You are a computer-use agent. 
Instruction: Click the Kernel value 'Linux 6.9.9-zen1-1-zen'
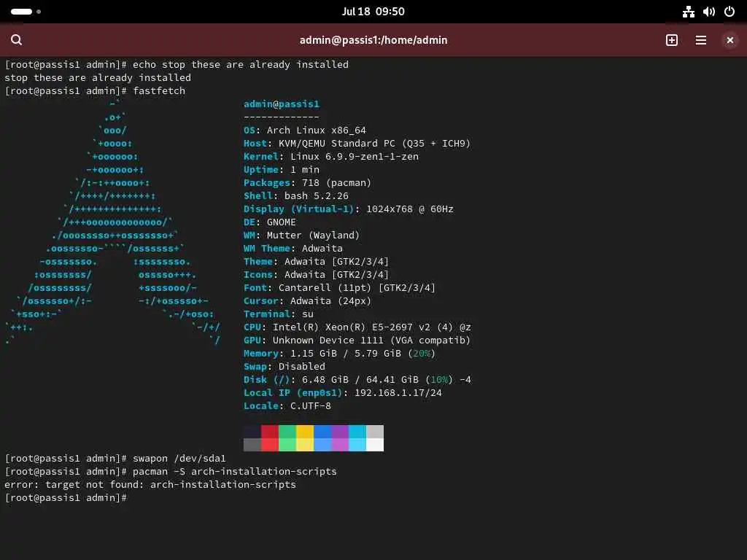click(355, 156)
